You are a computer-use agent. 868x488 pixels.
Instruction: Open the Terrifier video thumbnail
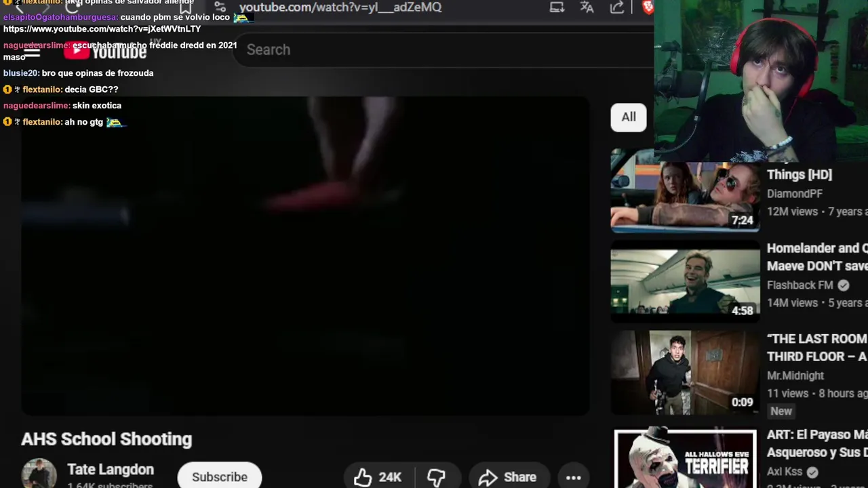coord(685,459)
